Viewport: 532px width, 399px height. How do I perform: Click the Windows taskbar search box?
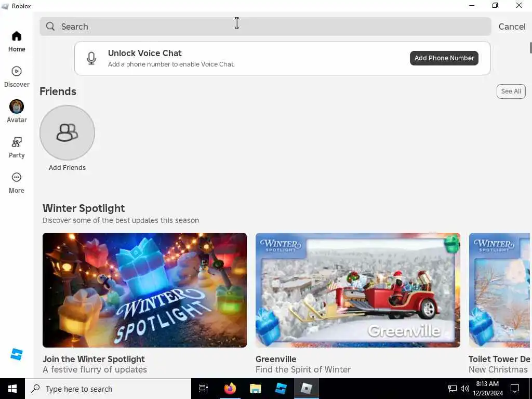108,389
